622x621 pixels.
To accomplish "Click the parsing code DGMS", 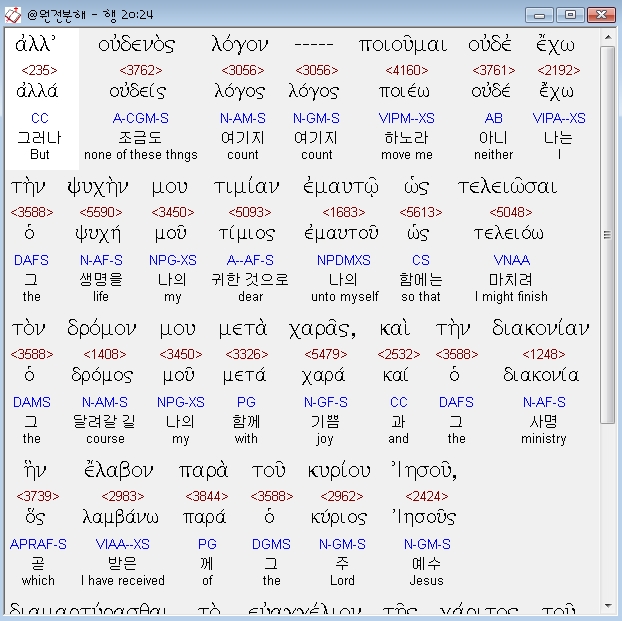I will tap(271, 544).
